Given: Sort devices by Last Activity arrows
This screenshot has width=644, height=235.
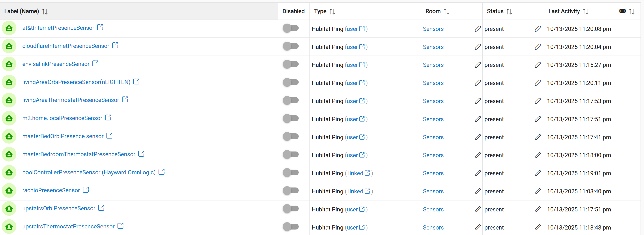Looking at the screenshot, I should [x=585, y=12].
